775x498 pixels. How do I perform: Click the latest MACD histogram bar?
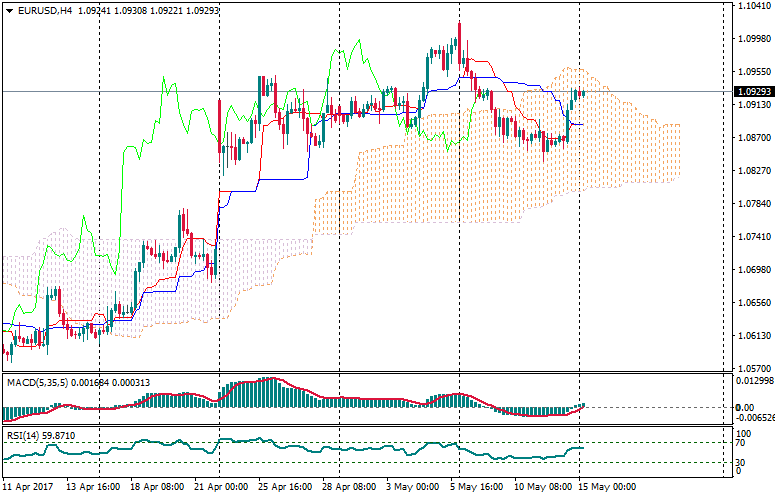583,405
